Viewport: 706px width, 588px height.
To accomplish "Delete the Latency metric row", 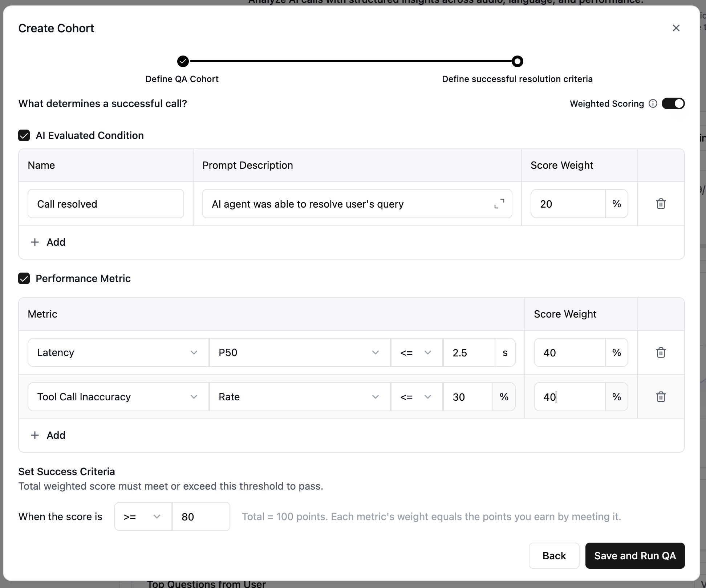I will coord(661,352).
